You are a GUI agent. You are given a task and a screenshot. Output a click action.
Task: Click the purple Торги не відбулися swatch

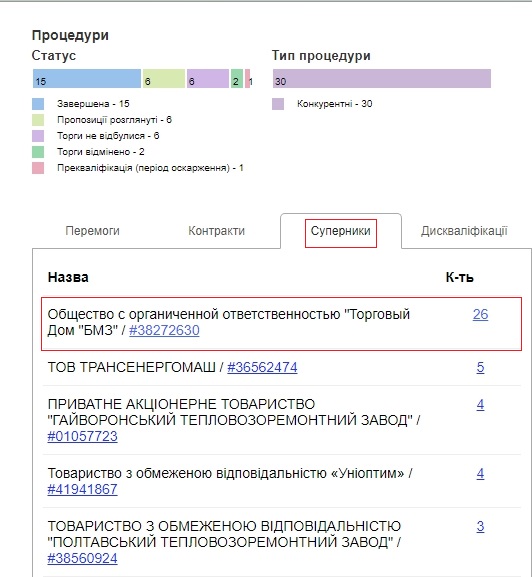(38, 136)
